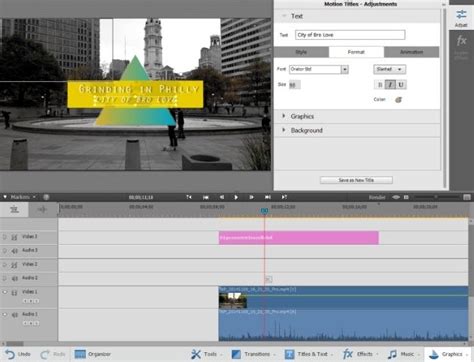Play the timeline preview
474x362 pixels.
(x=236, y=197)
